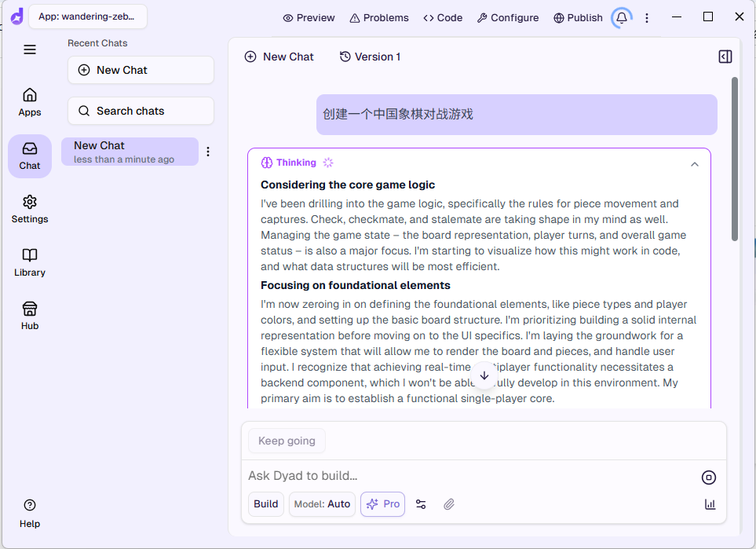
Task: Maximize the Dyad window
Action: click(708, 16)
